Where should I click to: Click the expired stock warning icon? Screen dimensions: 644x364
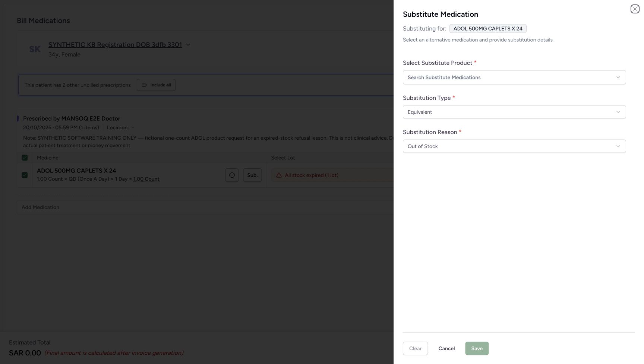279,175
